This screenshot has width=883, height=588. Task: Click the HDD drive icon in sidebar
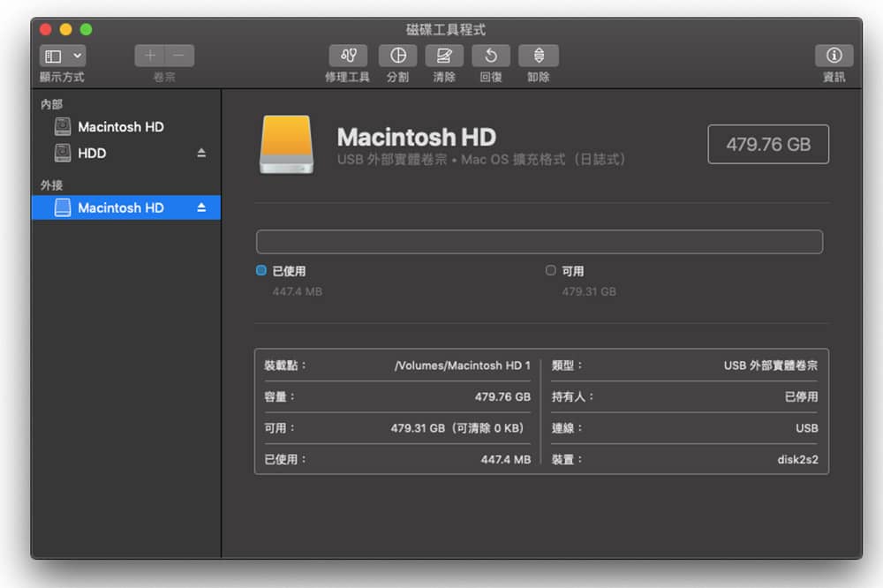point(63,154)
